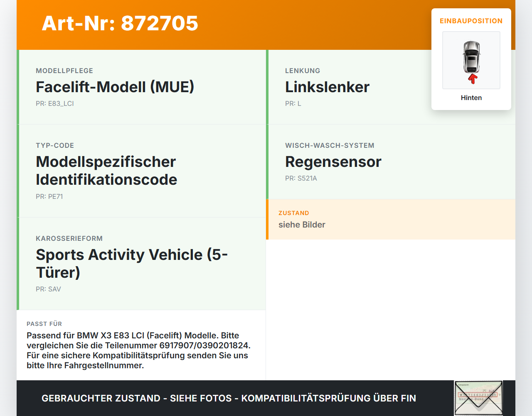
Task: Click the PR: E83_LCI code
Action: tap(55, 104)
